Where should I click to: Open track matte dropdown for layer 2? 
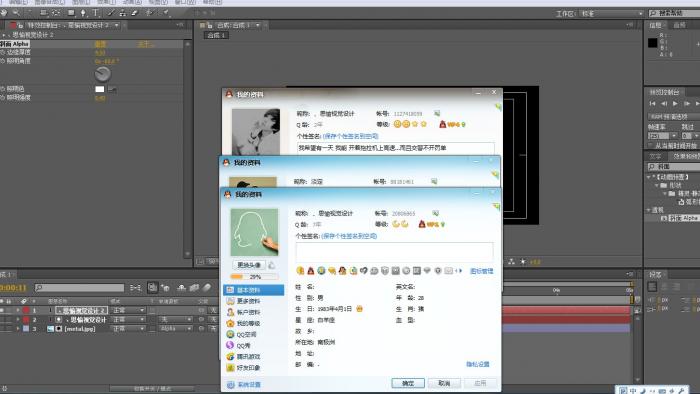pos(176,319)
